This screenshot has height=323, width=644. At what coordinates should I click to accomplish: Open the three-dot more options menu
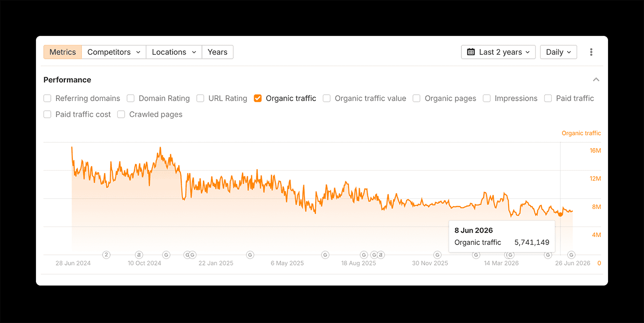591,52
